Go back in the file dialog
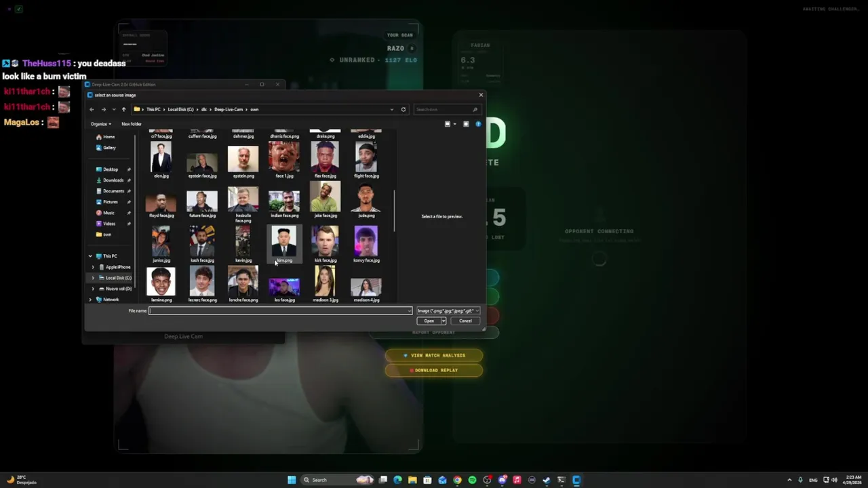Screen dimensions: 868x488 click(x=92, y=109)
